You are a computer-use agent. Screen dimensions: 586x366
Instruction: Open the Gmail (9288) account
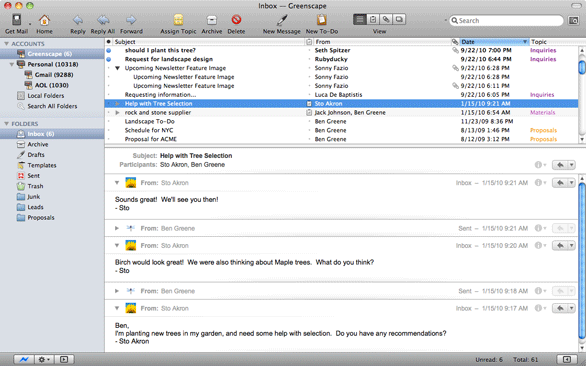tap(49, 75)
